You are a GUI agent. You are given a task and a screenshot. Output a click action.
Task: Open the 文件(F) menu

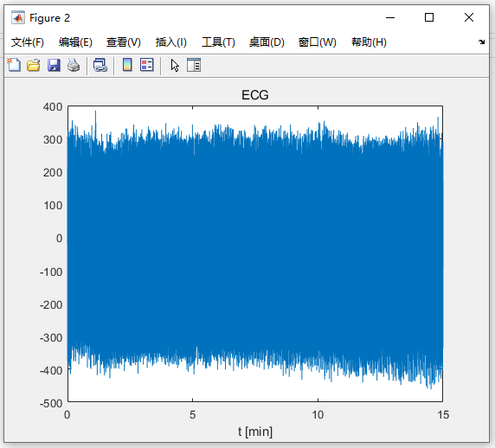28,42
